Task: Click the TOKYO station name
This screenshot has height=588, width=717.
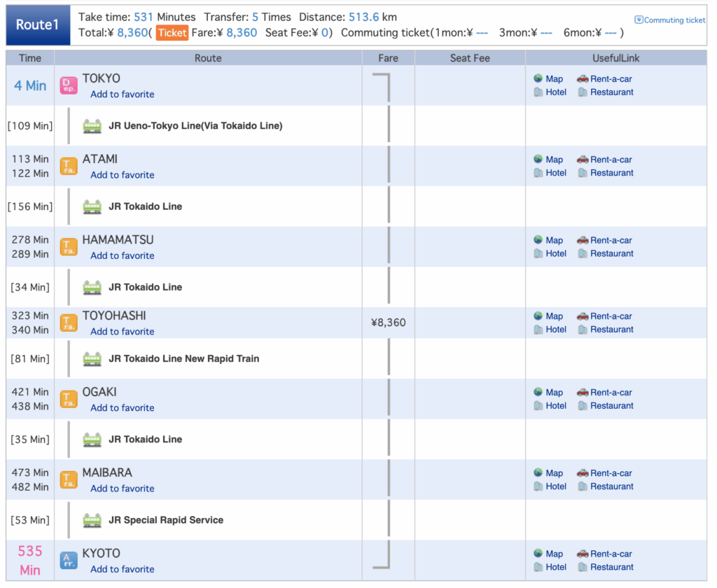Action: 101,78
